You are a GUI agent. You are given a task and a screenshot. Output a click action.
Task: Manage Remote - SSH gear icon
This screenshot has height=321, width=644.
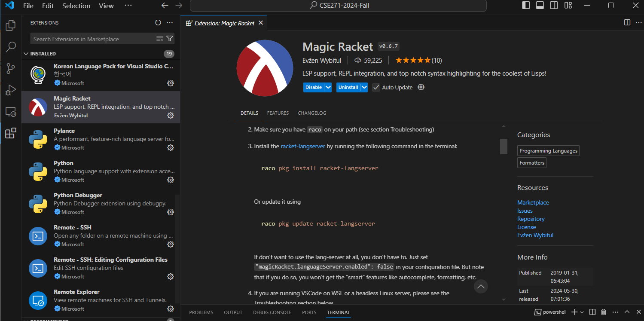[x=171, y=244]
